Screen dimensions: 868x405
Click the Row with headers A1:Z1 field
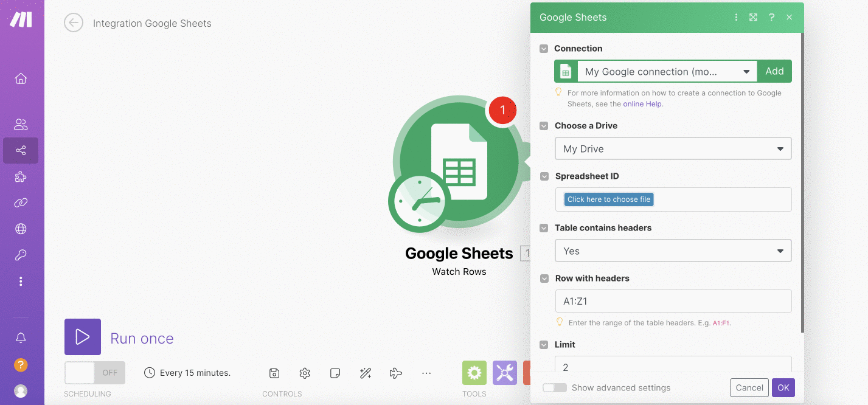pyautogui.click(x=673, y=301)
